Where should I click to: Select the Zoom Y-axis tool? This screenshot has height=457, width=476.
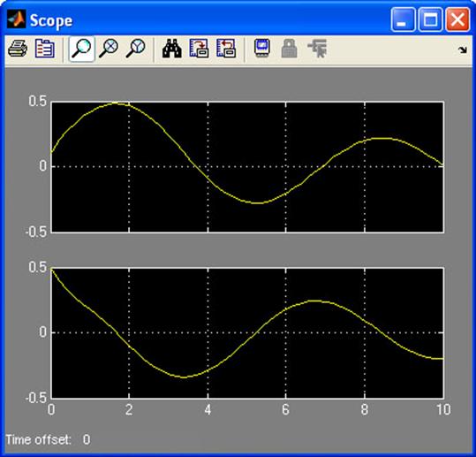[x=135, y=49]
